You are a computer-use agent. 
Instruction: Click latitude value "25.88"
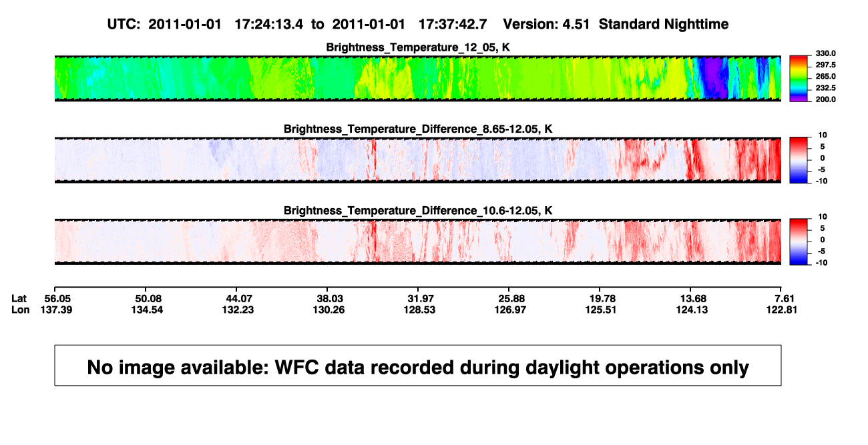pos(511,298)
